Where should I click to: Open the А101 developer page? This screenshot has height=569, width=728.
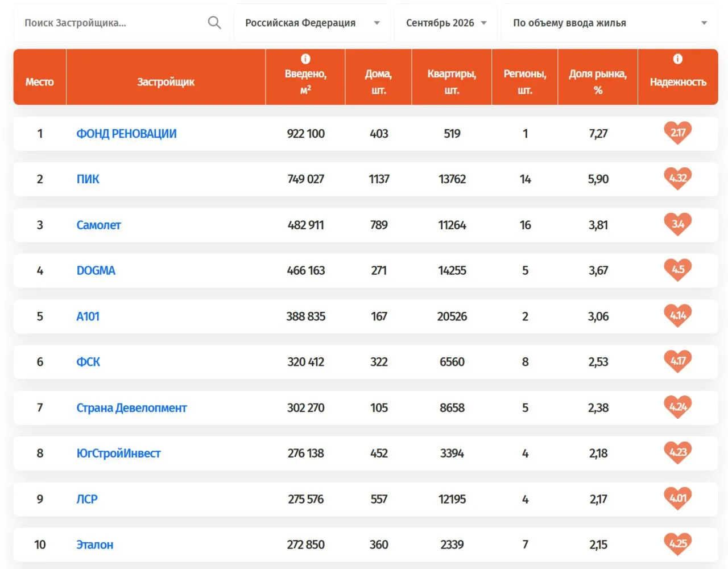pos(88,316)
